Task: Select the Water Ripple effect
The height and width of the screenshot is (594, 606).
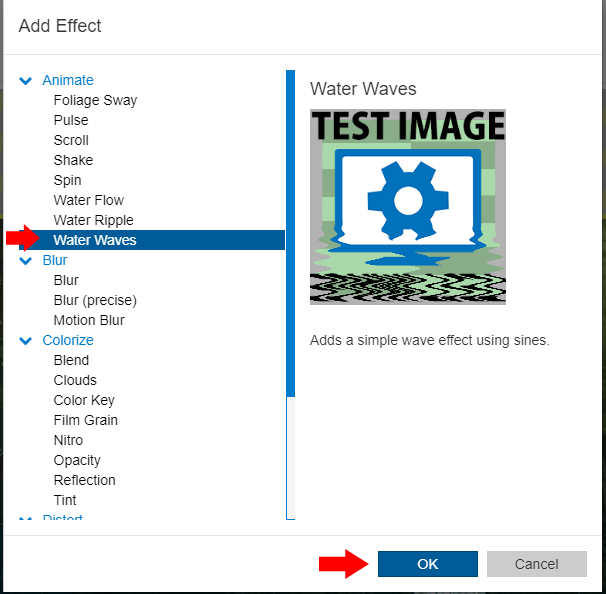Action: [93, 220]
